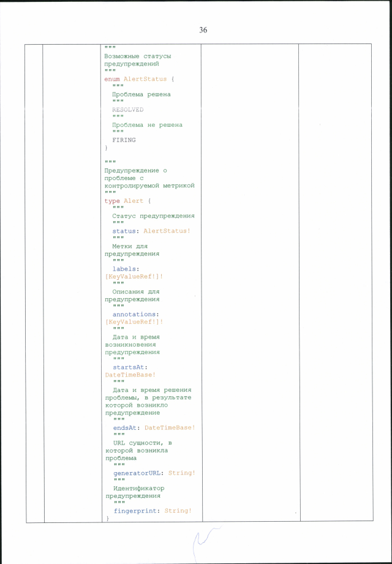Click the enum AlertStatus declaration line
Screen dimensions: 392x564
(x=140, y=79)
